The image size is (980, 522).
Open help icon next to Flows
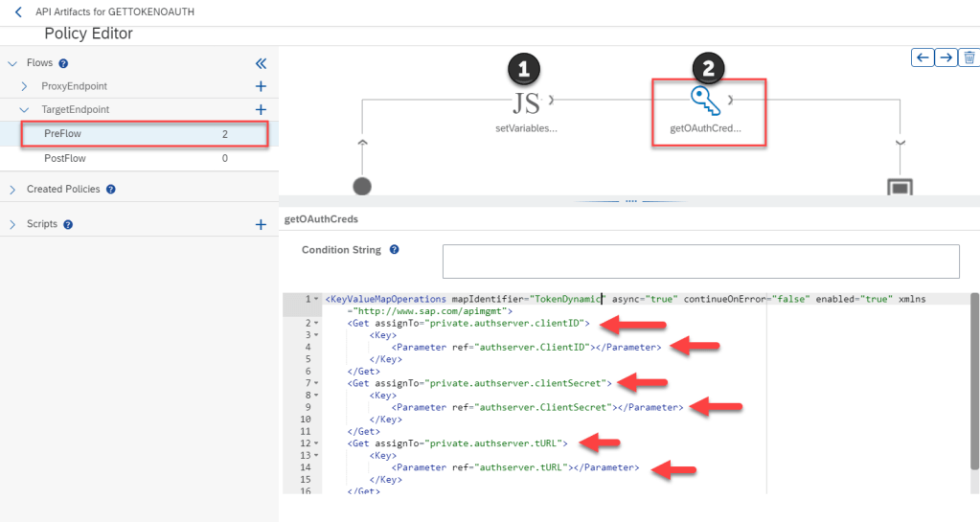click(63, 63)
